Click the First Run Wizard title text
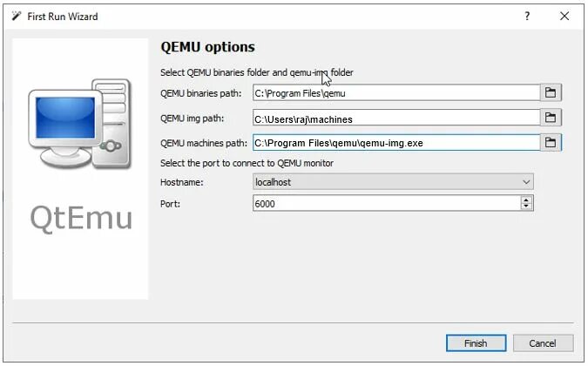Viewport: 588px width, 366px height. point(63,17)
